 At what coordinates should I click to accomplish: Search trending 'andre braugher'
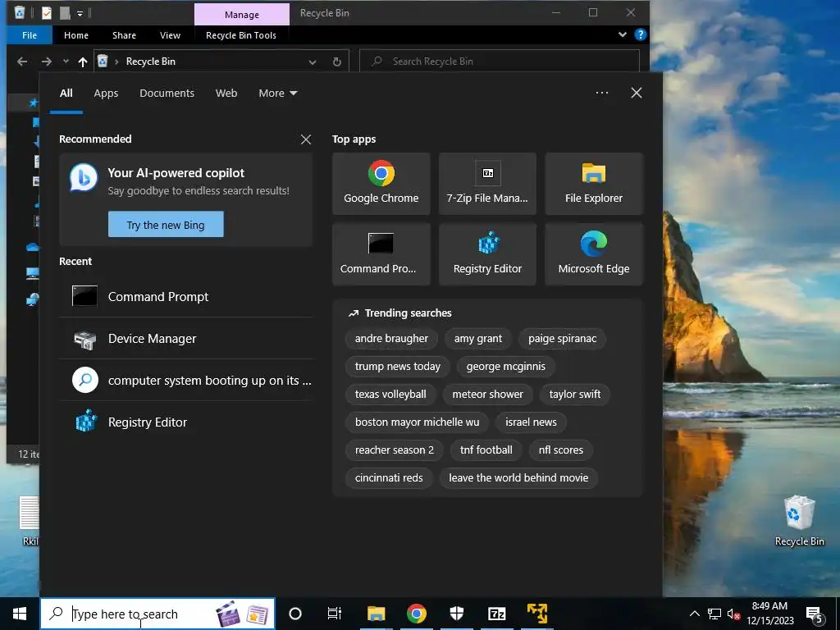pyautogui.click(x=391, y=339)
